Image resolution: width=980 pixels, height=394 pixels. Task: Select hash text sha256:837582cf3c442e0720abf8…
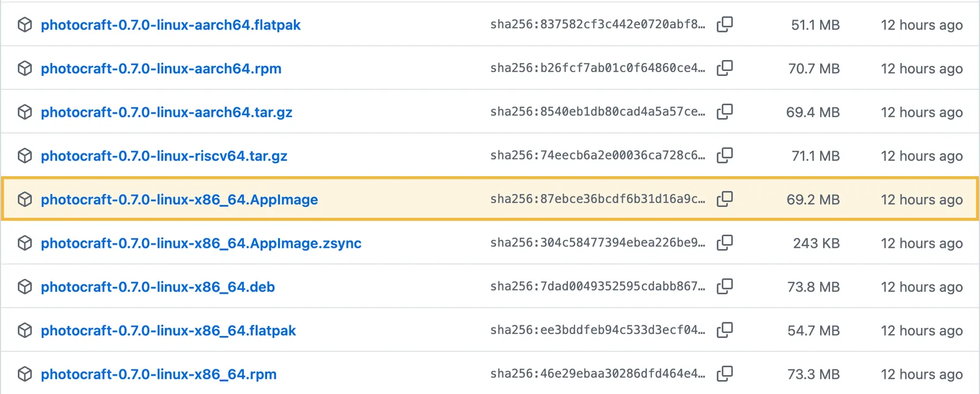598,24
